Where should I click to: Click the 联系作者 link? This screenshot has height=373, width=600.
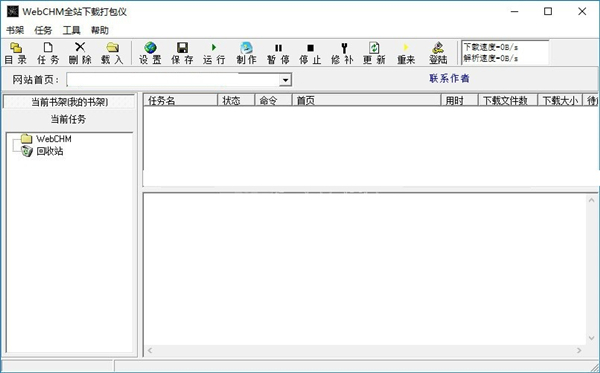click(449, 78)
